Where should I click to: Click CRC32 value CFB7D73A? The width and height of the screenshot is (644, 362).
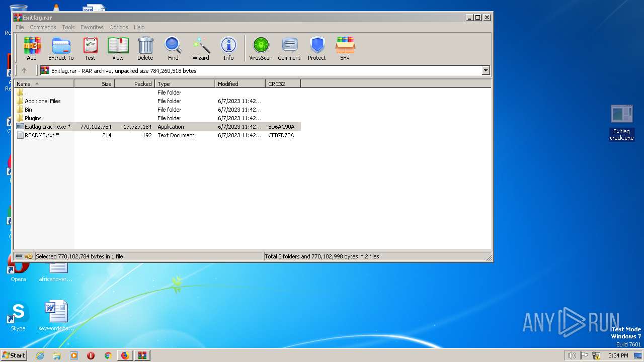click(x=281, y=135)
